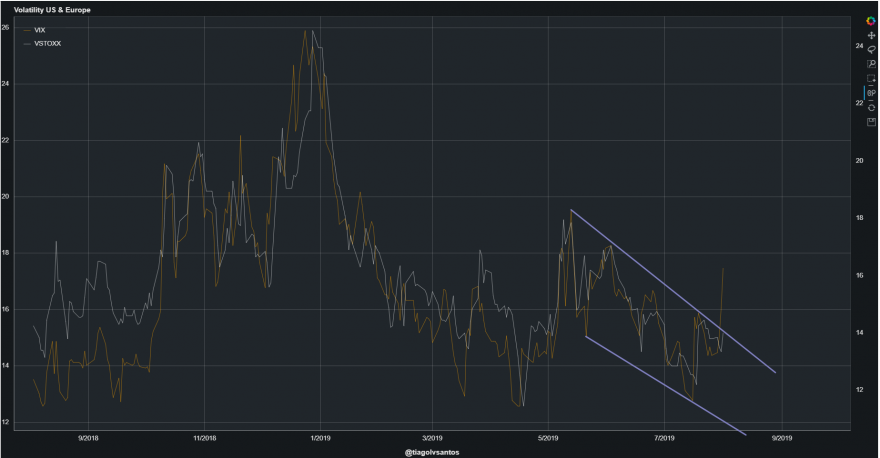The width and height of the screenshot is (880, 458).
Task: Reset the chart view
Action: pyautogui.click(x=871, y=107)
